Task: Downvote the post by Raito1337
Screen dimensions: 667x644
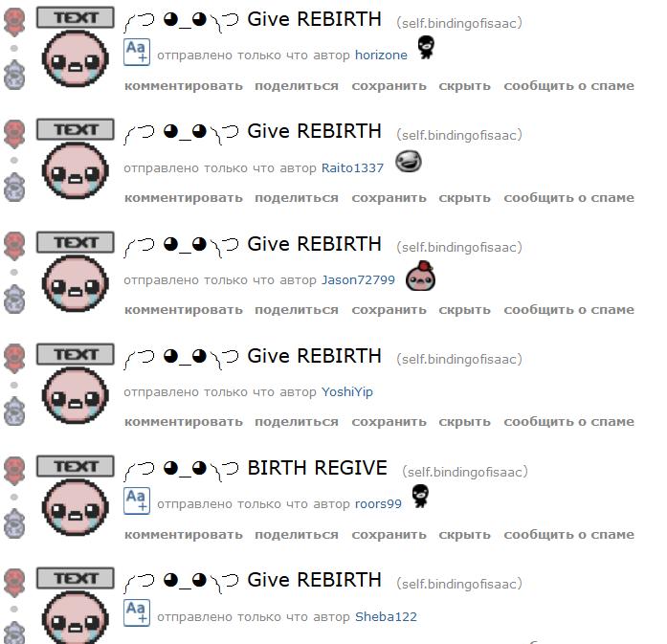Action: click(x=14, y=187)
